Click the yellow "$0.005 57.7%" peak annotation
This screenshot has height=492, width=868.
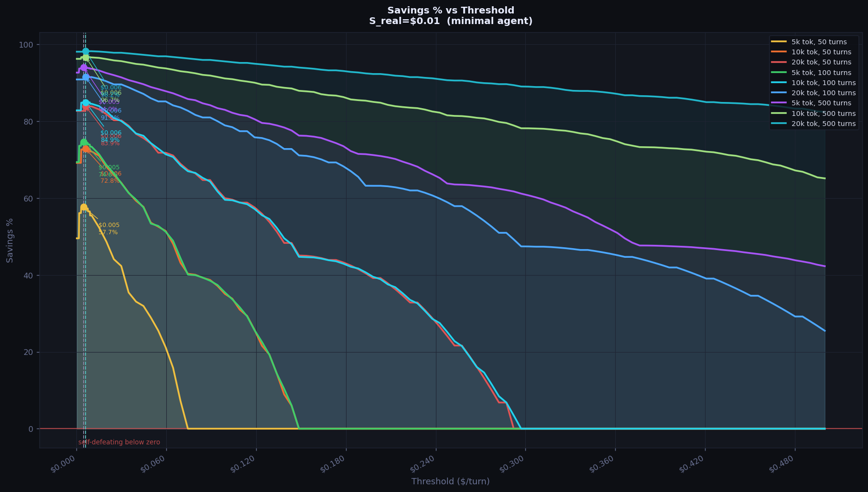click(x=109, y=229)
